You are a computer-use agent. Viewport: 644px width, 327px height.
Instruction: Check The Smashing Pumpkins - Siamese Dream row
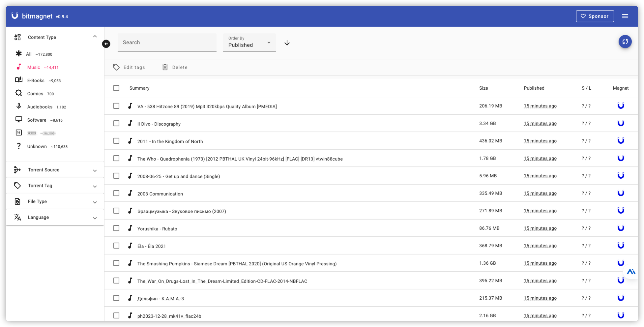tap(116, 263)
